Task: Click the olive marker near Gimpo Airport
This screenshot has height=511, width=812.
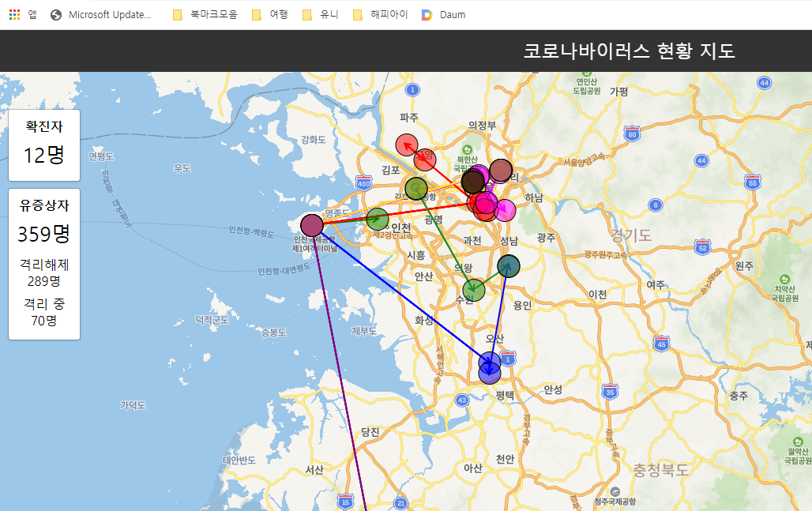Action: point(416,188)
